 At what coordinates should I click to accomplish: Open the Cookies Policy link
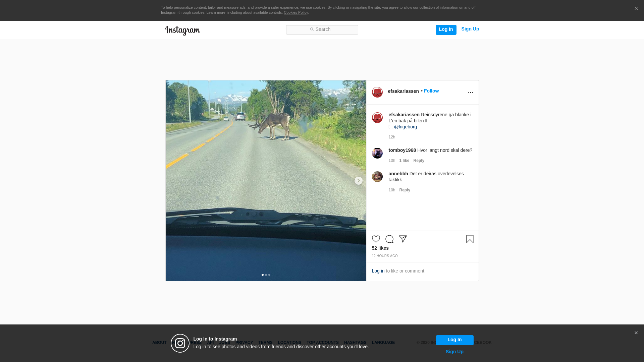(296, 13)
